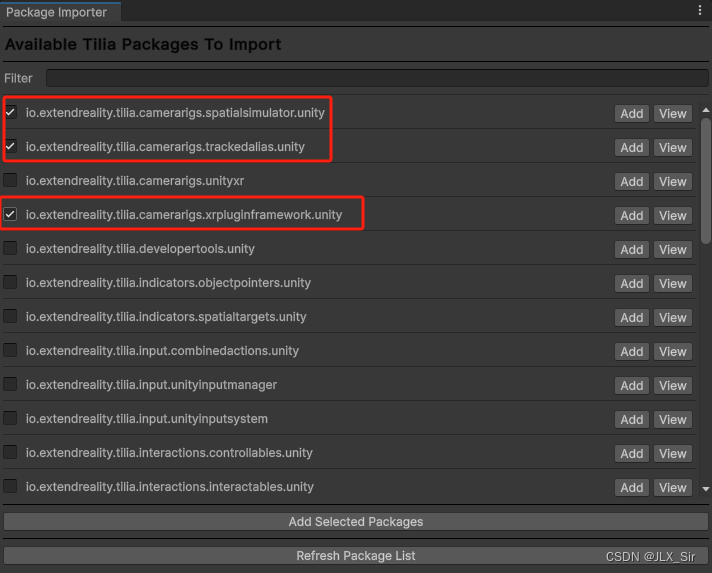Add the input.combinedactions.unity package
The width and height of the screenshot is (712, 573).
[632, 352]
